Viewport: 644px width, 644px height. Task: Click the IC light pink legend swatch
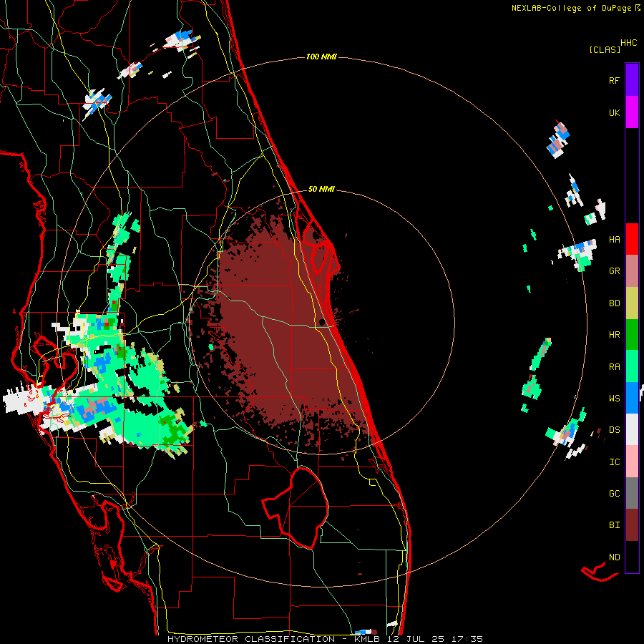pos(632,462)
